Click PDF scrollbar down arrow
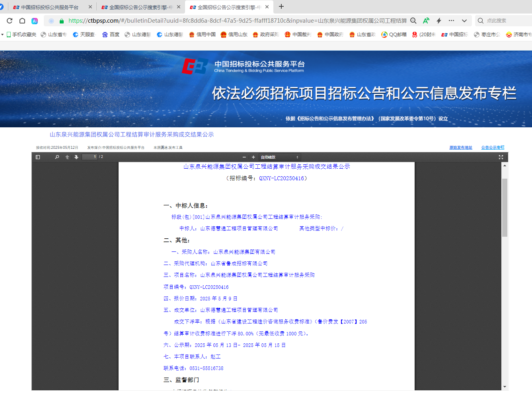This screenshot has height=411, width=532. point(505,387)
